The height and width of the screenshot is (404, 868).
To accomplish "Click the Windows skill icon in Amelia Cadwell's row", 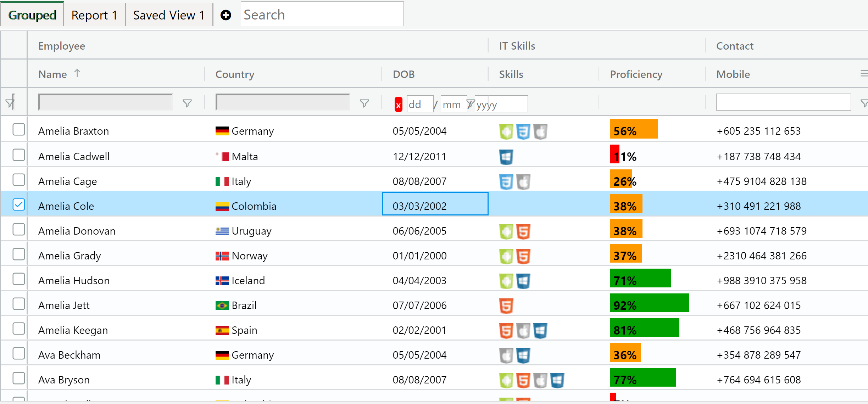I will [x=507, y=156].
